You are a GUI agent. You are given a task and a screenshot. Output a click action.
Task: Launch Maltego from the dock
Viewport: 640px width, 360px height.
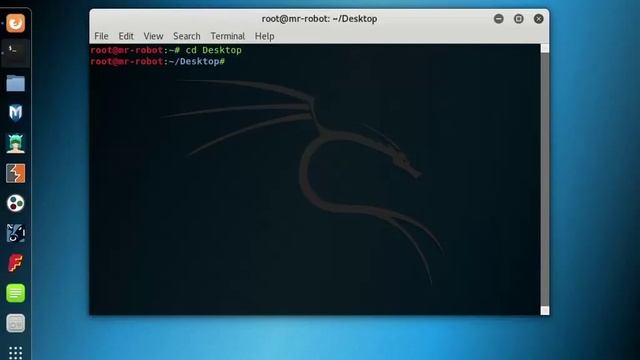pos(16,233)
